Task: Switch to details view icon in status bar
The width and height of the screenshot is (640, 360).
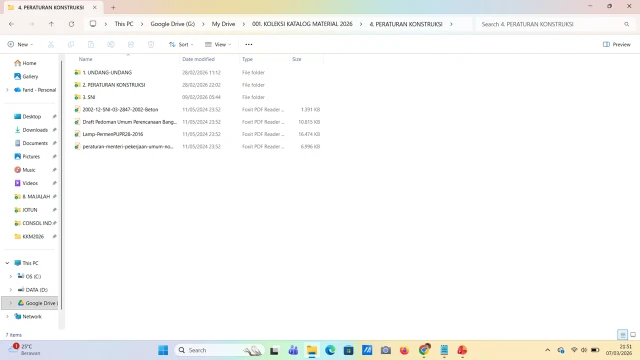Action: (x=622, y=335)
